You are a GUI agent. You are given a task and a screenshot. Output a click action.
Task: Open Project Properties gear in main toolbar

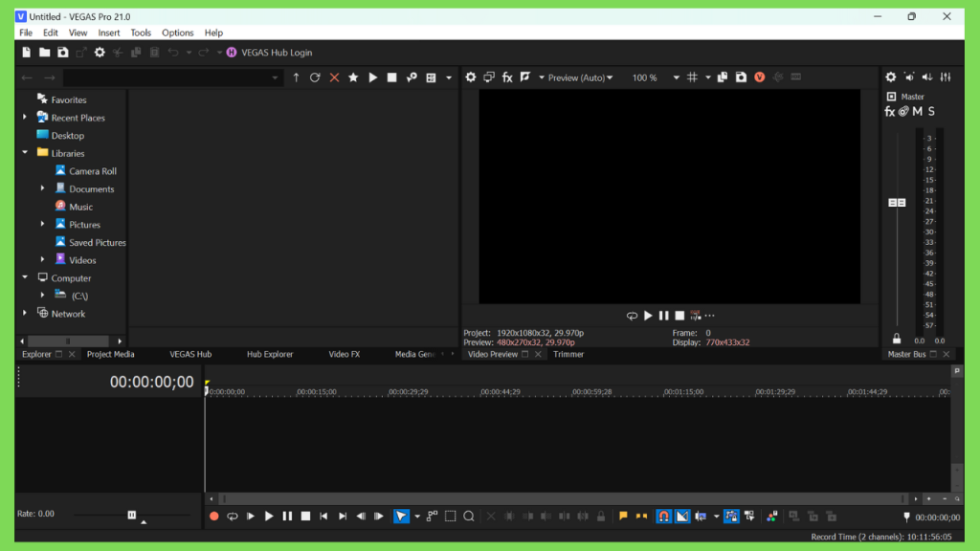[x=100, y=53]
